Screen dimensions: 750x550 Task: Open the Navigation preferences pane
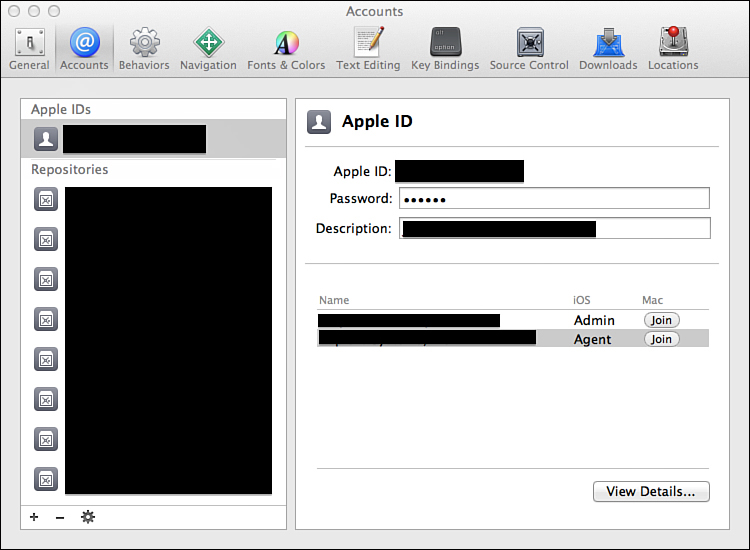[x=208, y=49]
